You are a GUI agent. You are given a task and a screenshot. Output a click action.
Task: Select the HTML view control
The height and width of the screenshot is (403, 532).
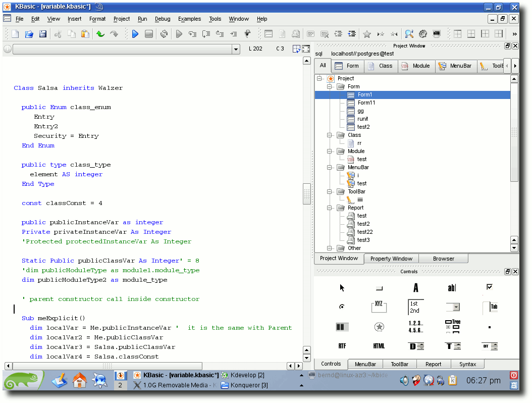pyautogui.click(x=379, y=346)
